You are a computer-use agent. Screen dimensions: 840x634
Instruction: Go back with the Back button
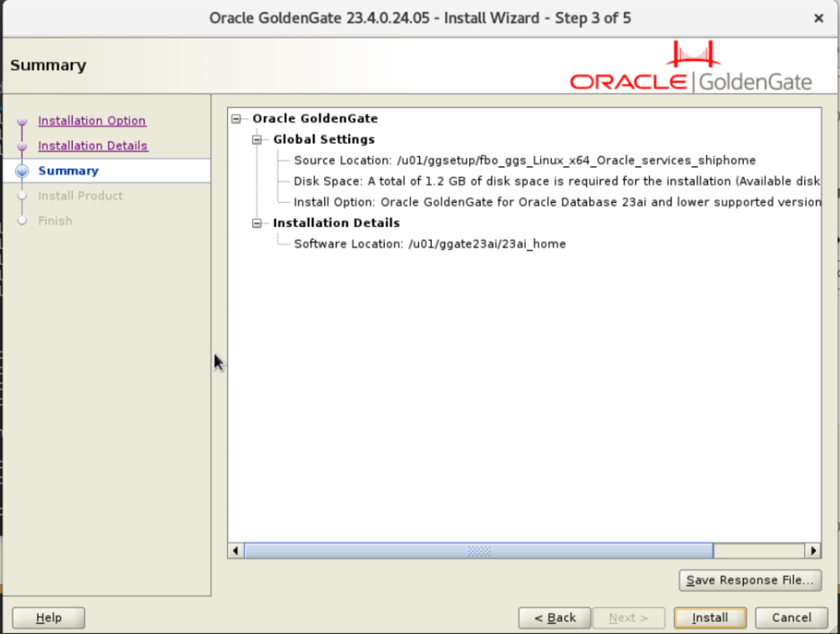[555, 618]
